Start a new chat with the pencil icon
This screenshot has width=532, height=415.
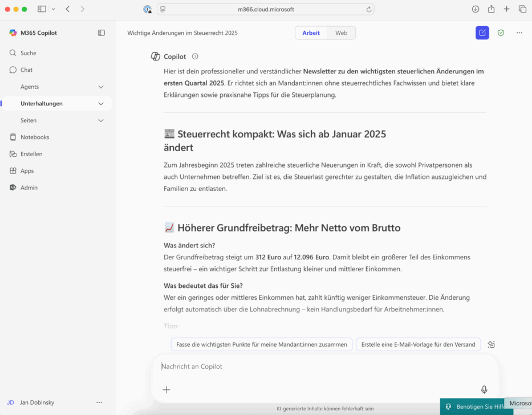point(482,32)
